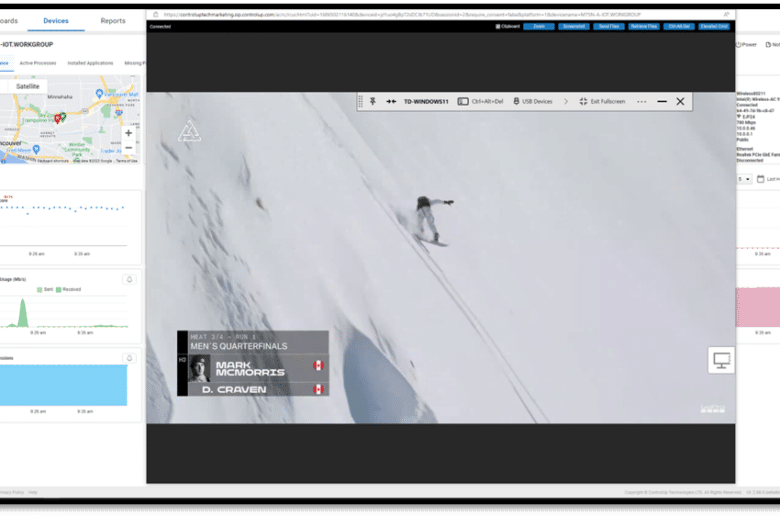Viewport: 780px width, 516px height.
Task: Click the calendar icon on the right
Action: tap(761, 179)
